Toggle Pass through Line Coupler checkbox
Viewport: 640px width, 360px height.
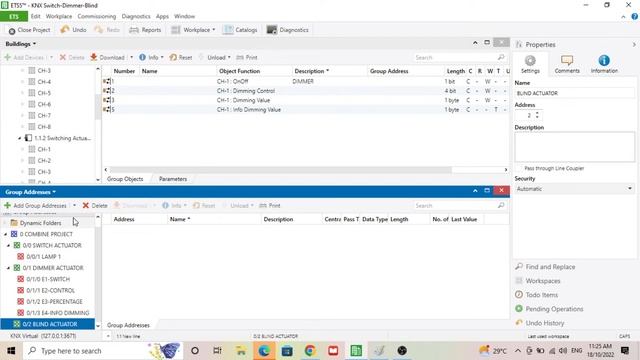coord(520,168)
